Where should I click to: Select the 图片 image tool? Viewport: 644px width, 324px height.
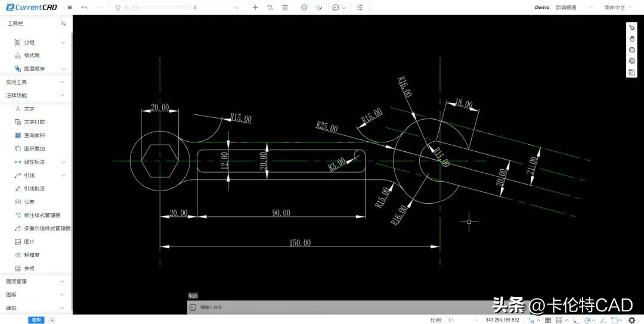point(29,242)
